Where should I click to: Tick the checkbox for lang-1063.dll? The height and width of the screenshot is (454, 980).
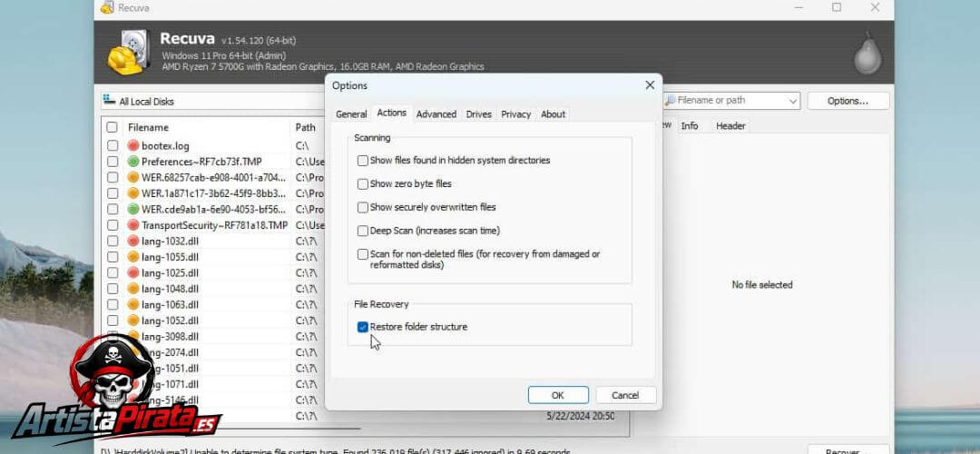(112, 304)
